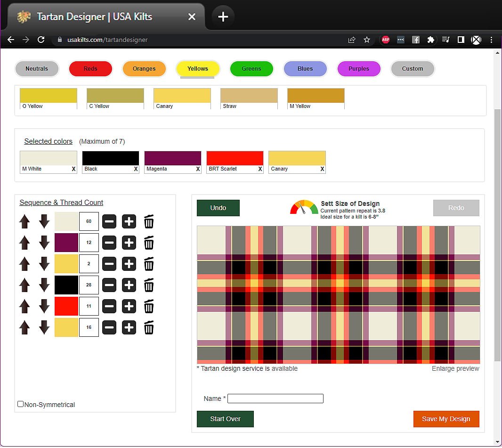
Task: Delete the Canary 16 row
Action: click(149, 327)
